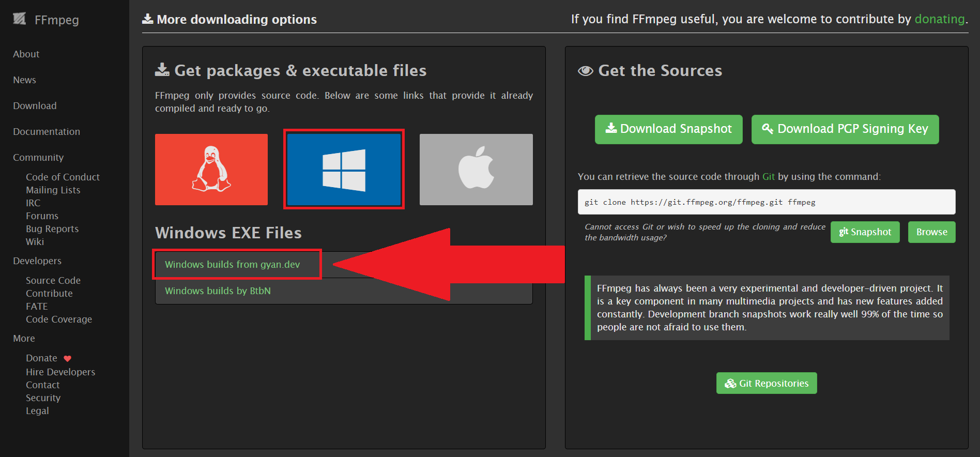The height and width of the screenshot is (457, 980).
Task: Open Code of Conduct link
Action: click(63, 177)
